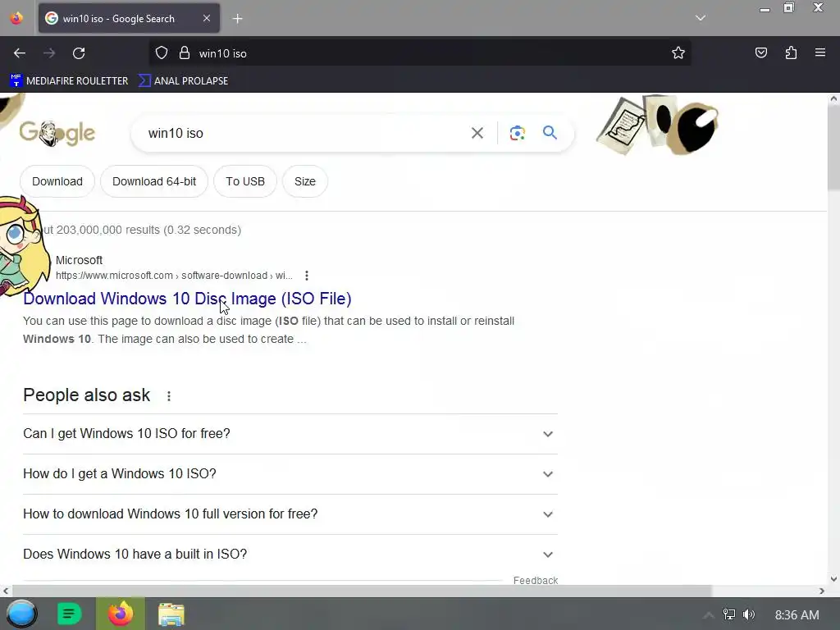Screen dimensions: 840x630
Task: Close the win10 iso Google Search tab
Action: [207, 18]
